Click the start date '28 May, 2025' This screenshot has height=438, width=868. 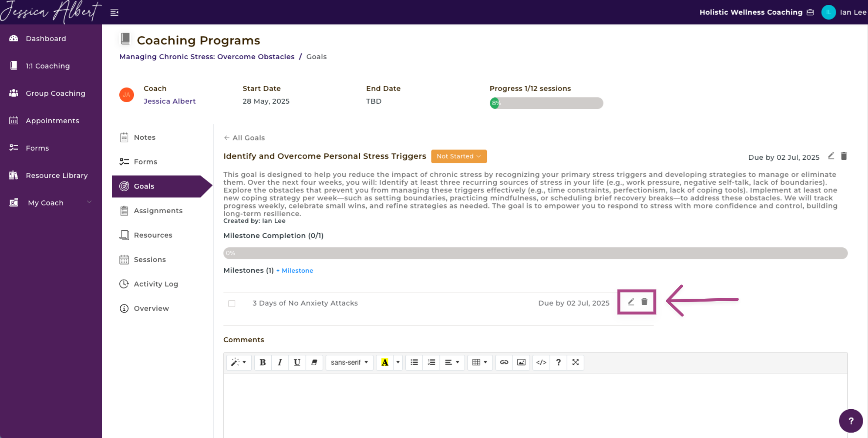pos(266,101)
